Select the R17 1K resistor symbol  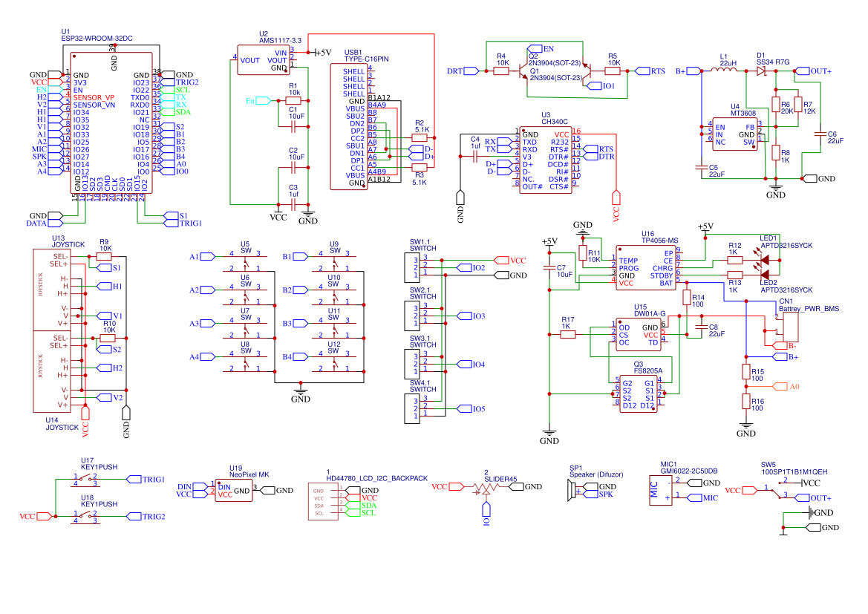[568, 334]
